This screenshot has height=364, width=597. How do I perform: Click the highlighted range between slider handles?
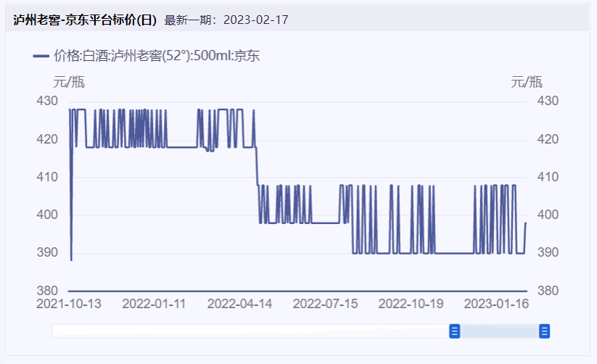[499, 331]
